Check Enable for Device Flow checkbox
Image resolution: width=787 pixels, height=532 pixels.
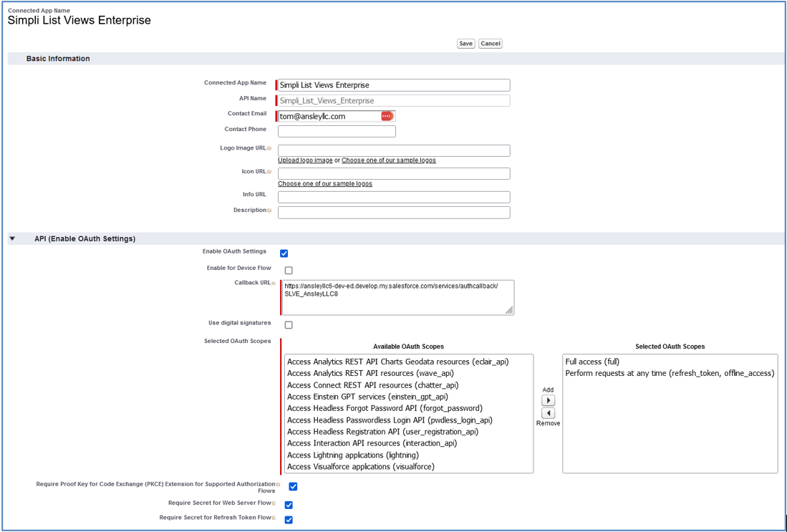289,271
